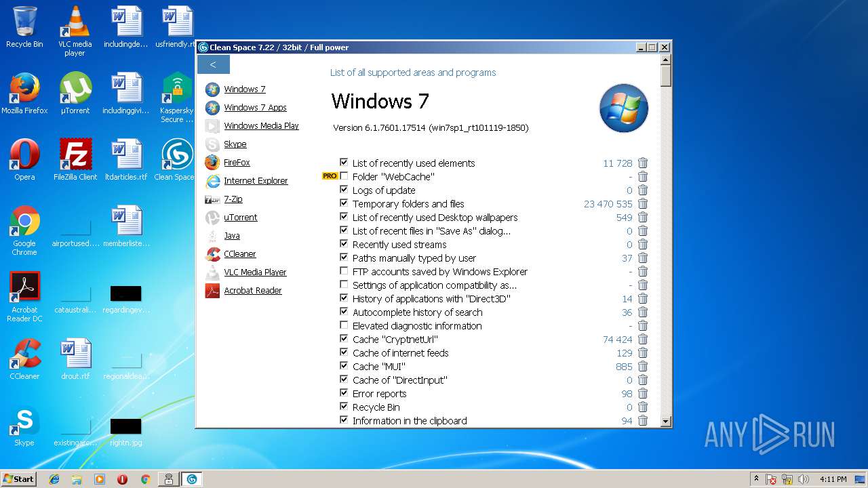Click scrollbar down arrow in Clean Space

point(666,422)
